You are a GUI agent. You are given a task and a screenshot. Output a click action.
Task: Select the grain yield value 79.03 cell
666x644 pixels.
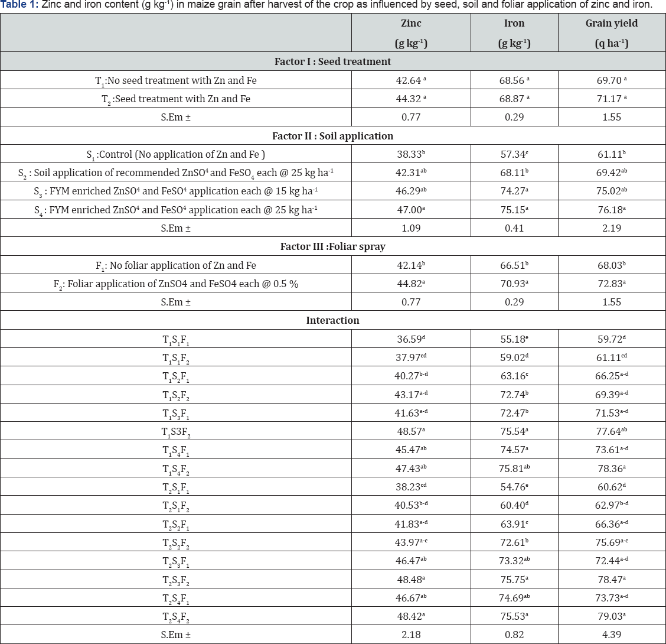click(611, 616)
